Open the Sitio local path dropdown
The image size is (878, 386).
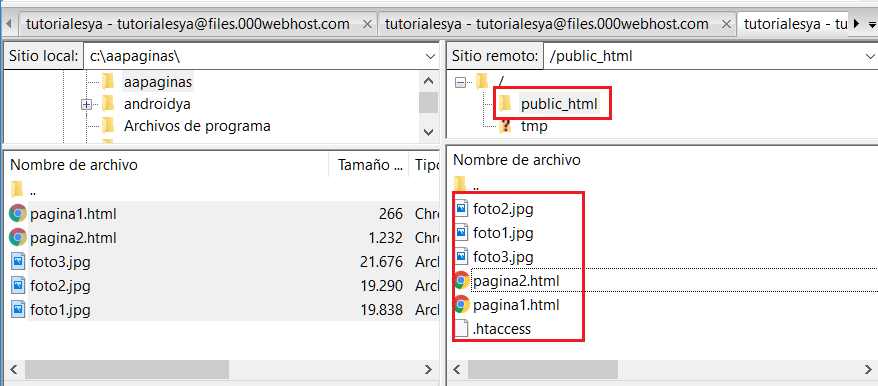(431, 56)
